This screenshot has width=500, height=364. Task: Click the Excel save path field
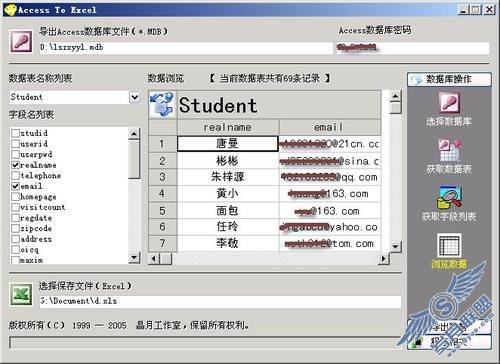click(x=220, y=301)
